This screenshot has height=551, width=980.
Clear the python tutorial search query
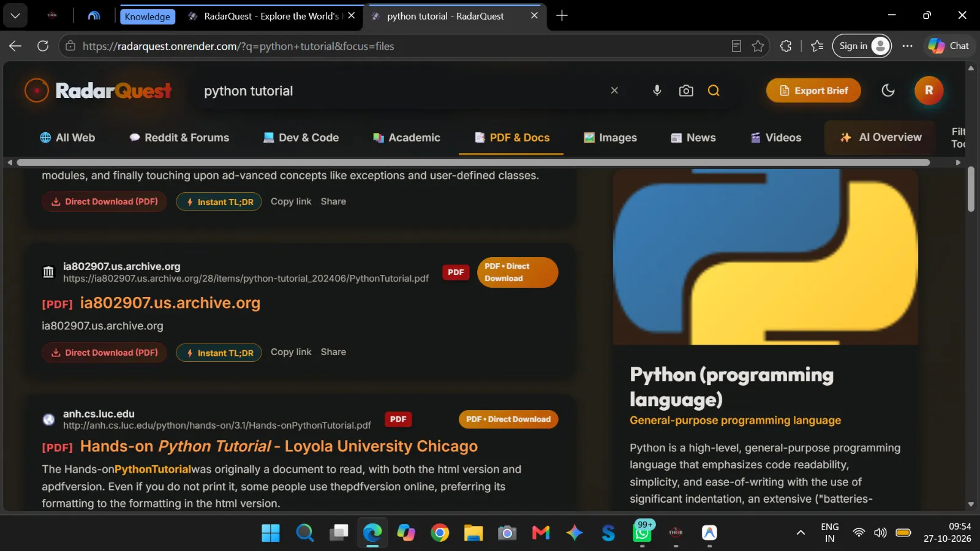614,91
